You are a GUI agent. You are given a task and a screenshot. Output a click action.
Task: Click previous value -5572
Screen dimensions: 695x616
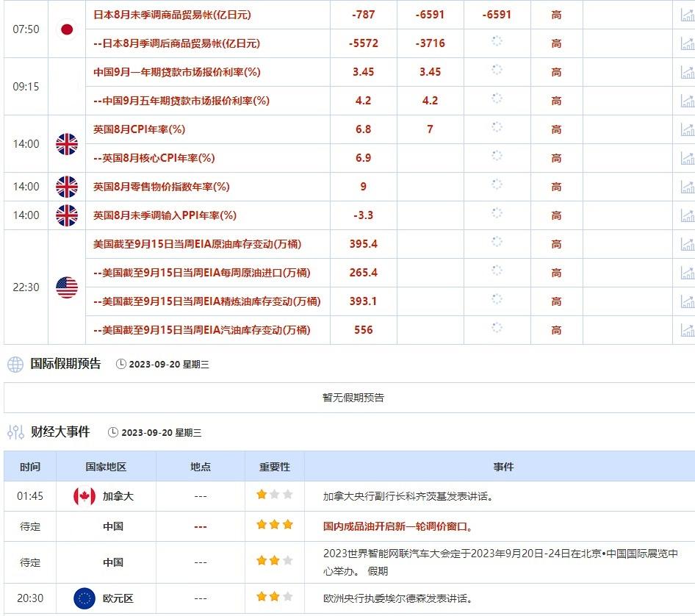pyautogui.click(x=364, y=43)
